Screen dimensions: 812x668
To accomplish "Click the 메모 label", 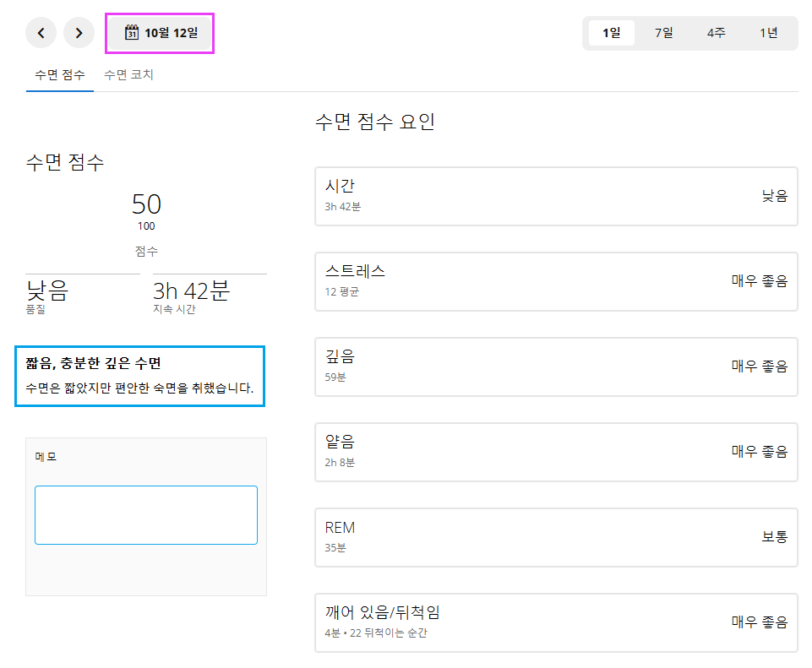I will (46, 457).
